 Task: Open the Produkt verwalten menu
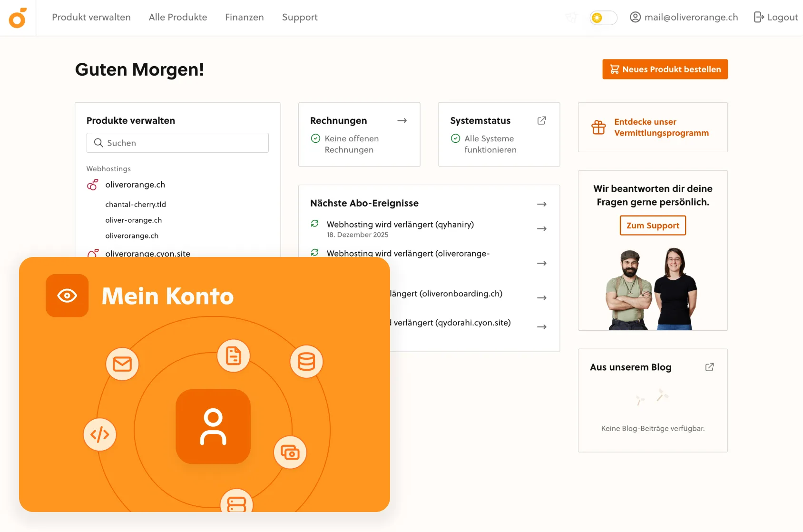(91, 17)
